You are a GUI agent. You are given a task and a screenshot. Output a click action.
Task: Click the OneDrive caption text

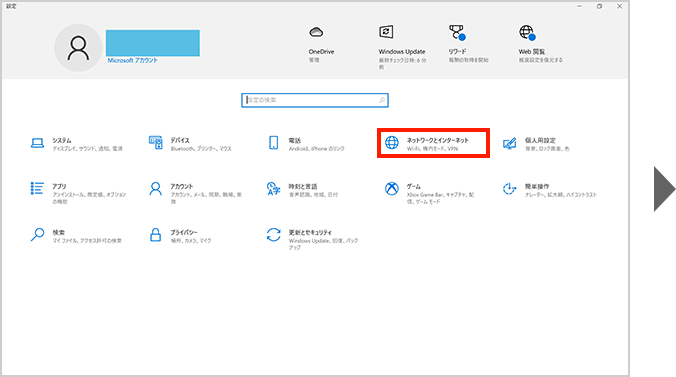pos(321,52)
